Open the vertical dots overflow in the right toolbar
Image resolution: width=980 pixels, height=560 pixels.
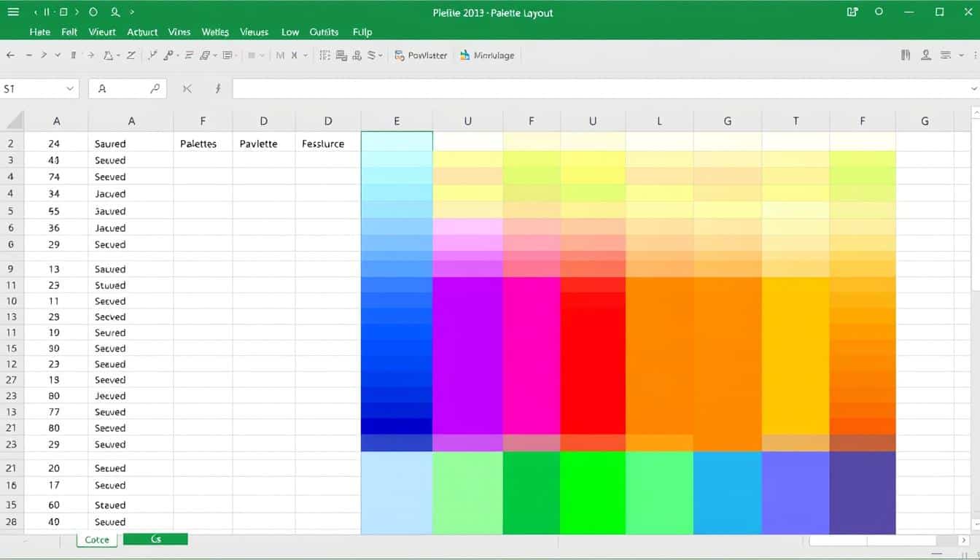point(975,55)
